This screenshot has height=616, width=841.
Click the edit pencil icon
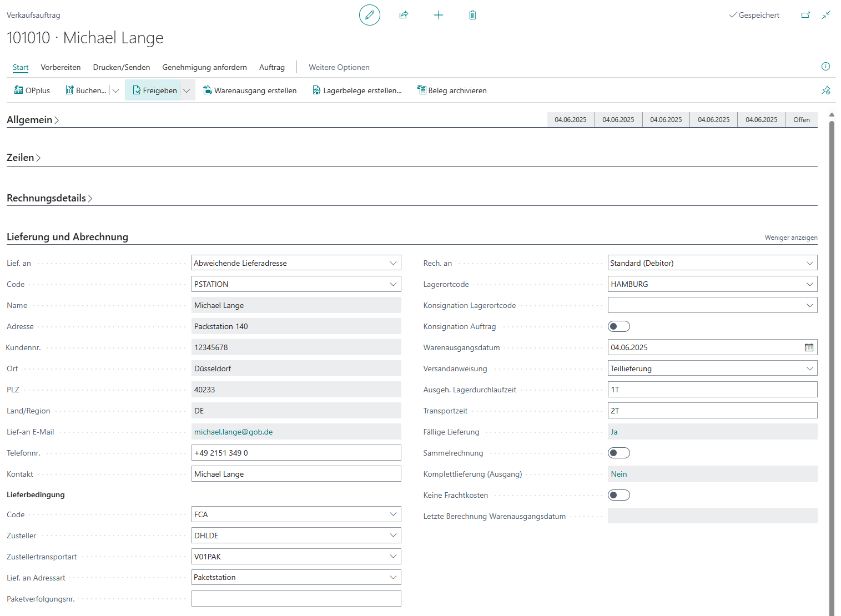tap(370, 15)
